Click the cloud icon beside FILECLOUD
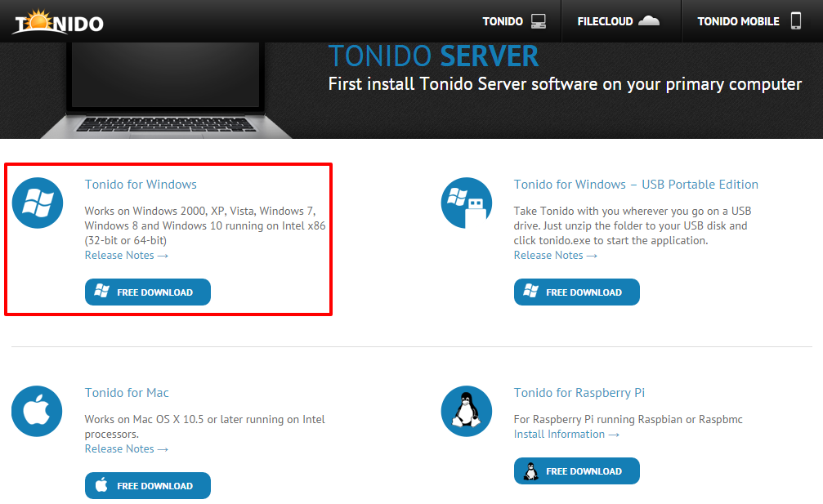The width and height of the screenshot is (823, 504). point(649,21)
